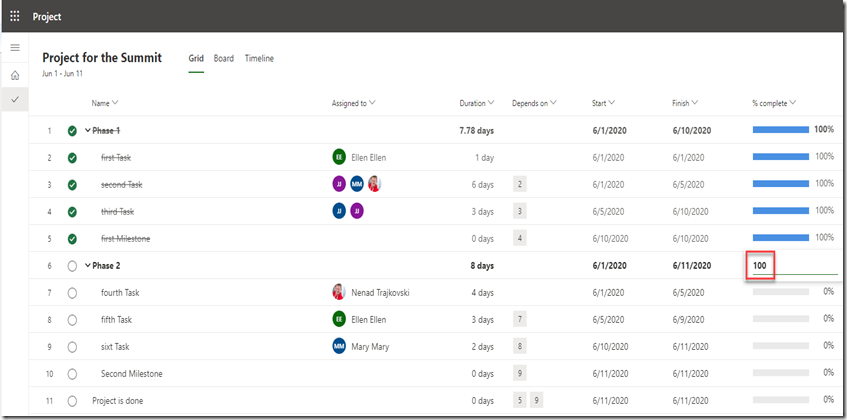Click Nenad Trajkovski avatar on fourth Task
This screenshot has height=420, width=847.
[339, 292]
